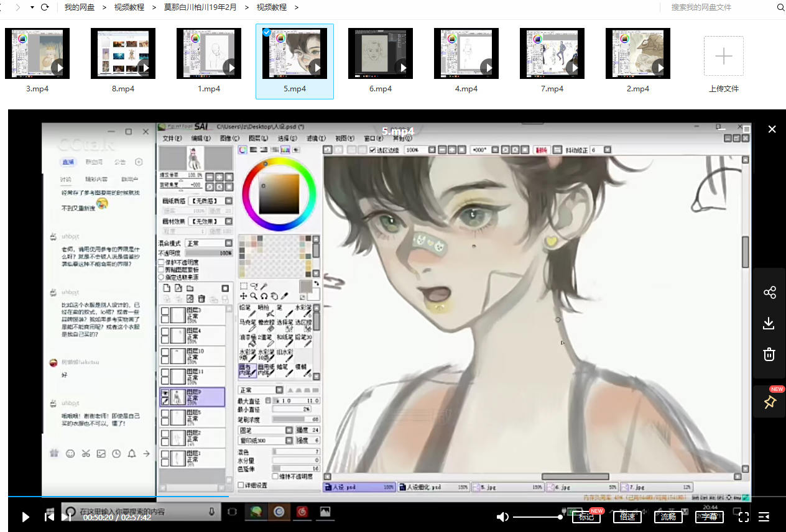Click the magnifier icon in search box
The height and width of the screenshot is (532, 786).
[x=780, y=7]
